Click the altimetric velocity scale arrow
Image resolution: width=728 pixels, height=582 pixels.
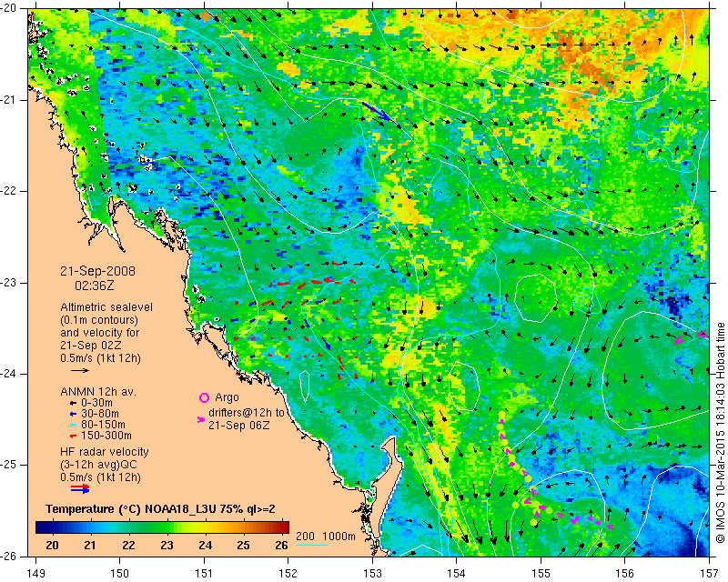pos(80,370)
